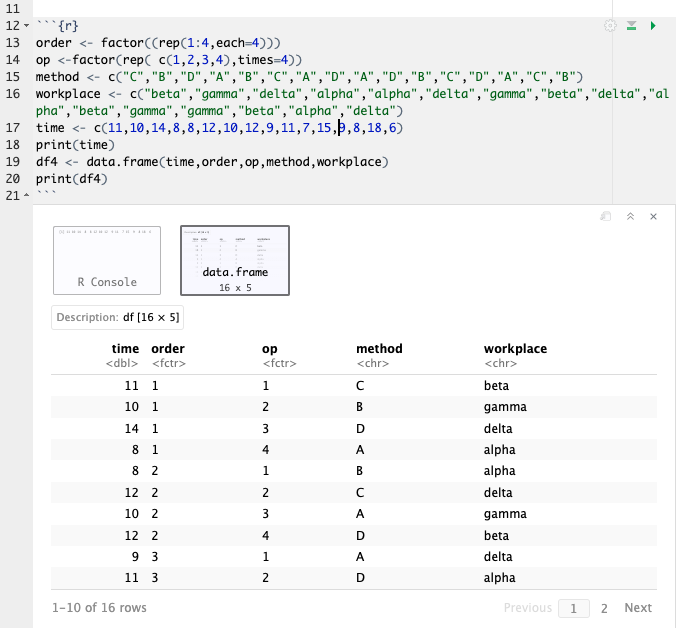The image size is (676, 628).
Task: Click line number 19 in gutter
Action: 13,162
